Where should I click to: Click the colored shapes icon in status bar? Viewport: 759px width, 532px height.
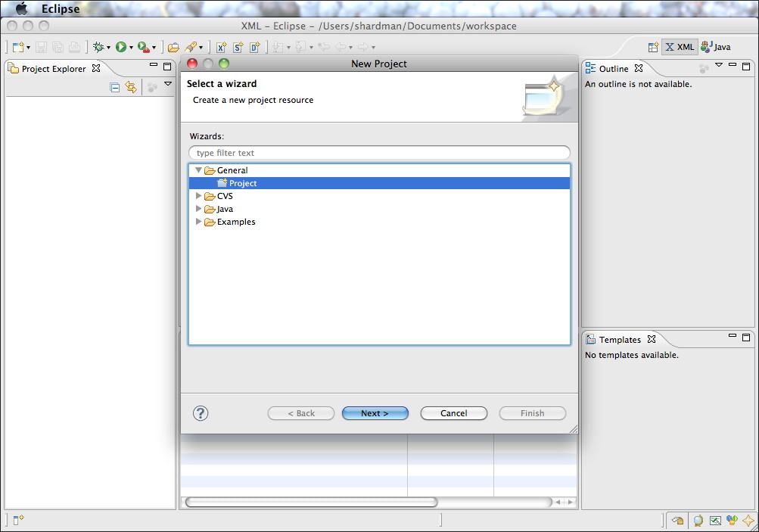732,521
